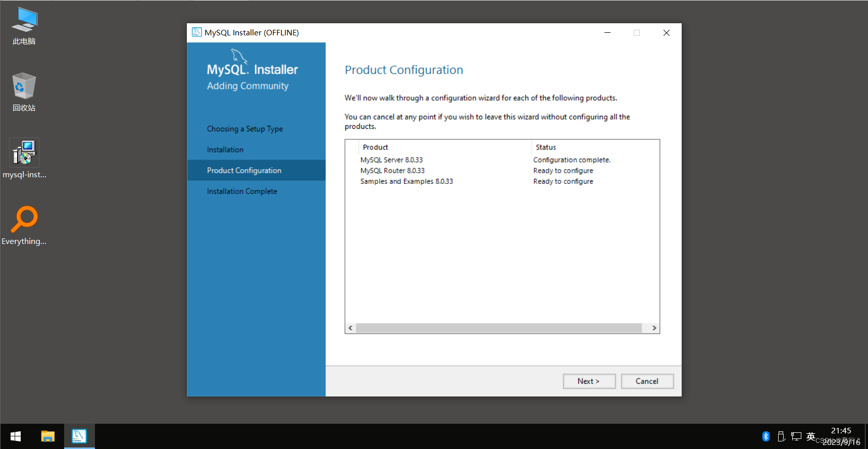Close the MySQL Installer window
868x449 pixels.
pos(667,33)
